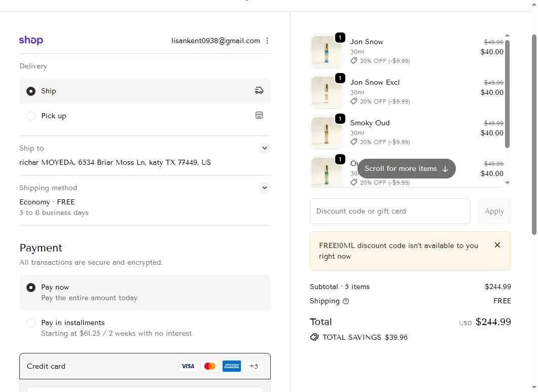Click the 'TOTAL SAVINGS $39.96' text
Screen dimensions: 538x392
[x=365, y=337]
